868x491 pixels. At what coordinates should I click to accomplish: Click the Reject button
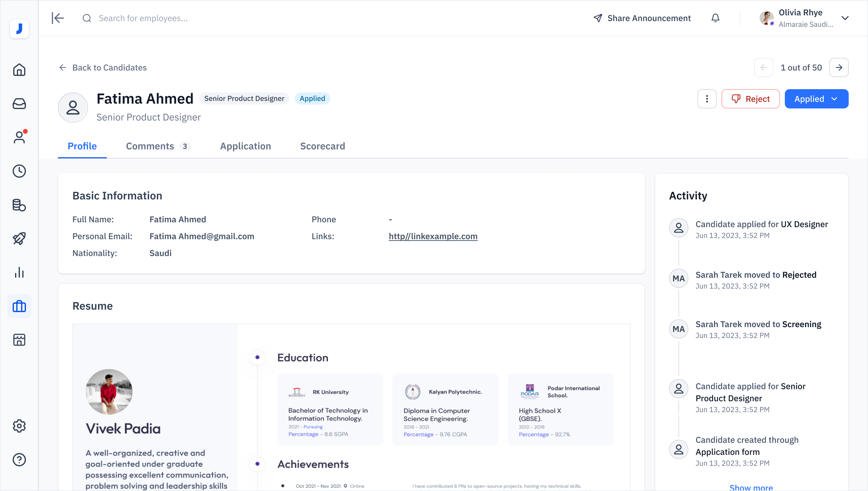point(750,99)
